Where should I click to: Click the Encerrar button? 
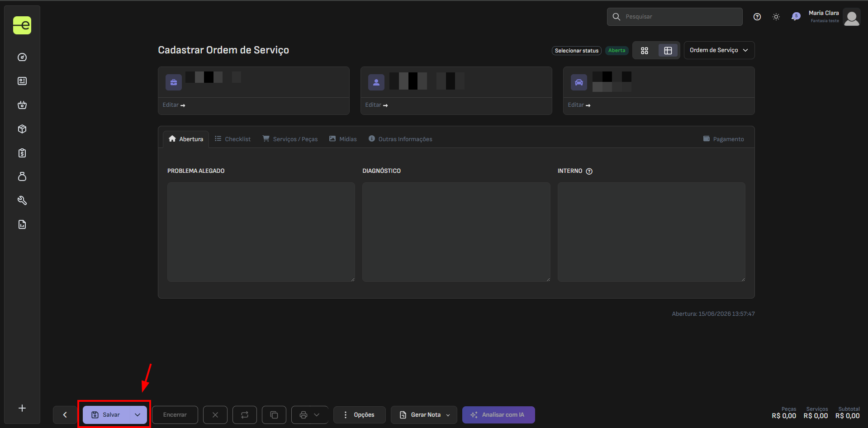point(175,415)
